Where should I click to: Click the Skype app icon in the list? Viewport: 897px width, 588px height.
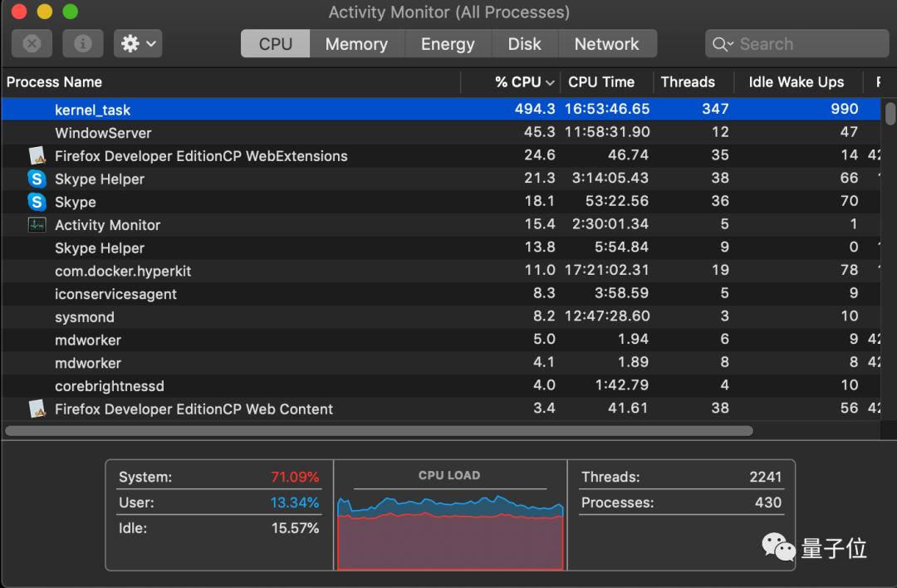[37, 202]
